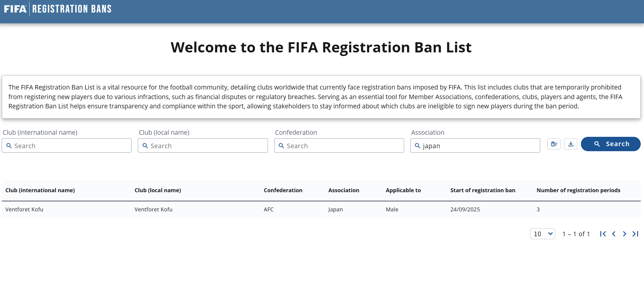Click the FIFA logo in header
644x294 pixels.
15,9
